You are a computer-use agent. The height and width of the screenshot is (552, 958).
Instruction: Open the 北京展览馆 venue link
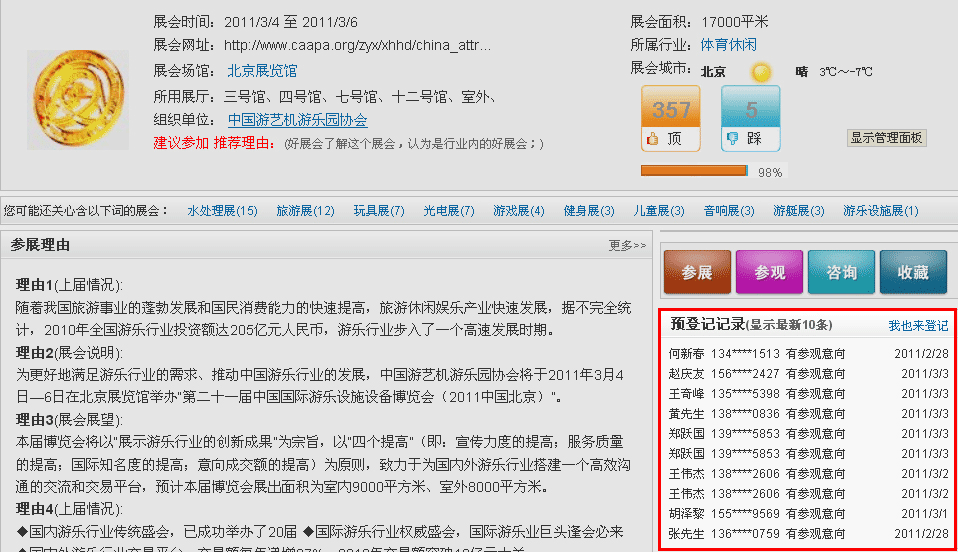(x=261, y=71)
